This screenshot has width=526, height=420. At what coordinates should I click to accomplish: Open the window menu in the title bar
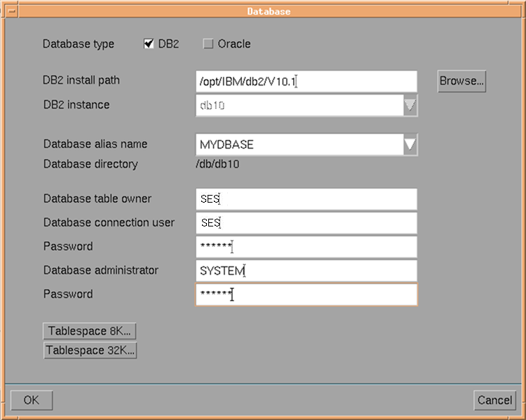point(6,11)
